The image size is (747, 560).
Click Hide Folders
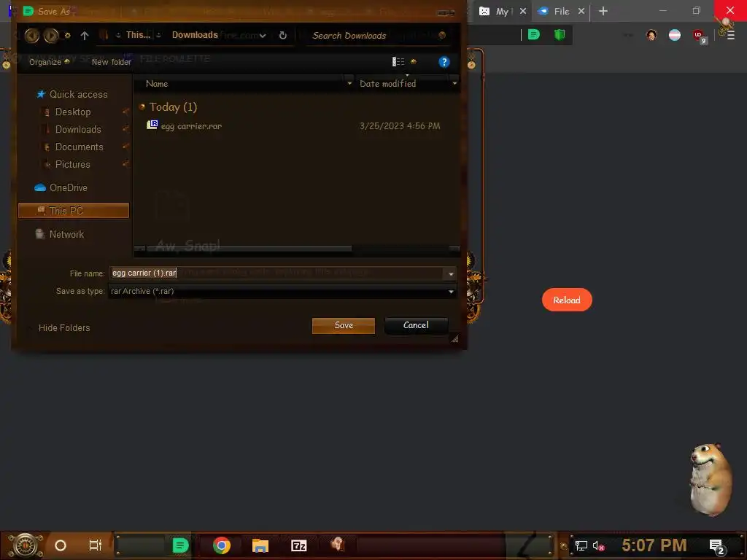point(64,327)
